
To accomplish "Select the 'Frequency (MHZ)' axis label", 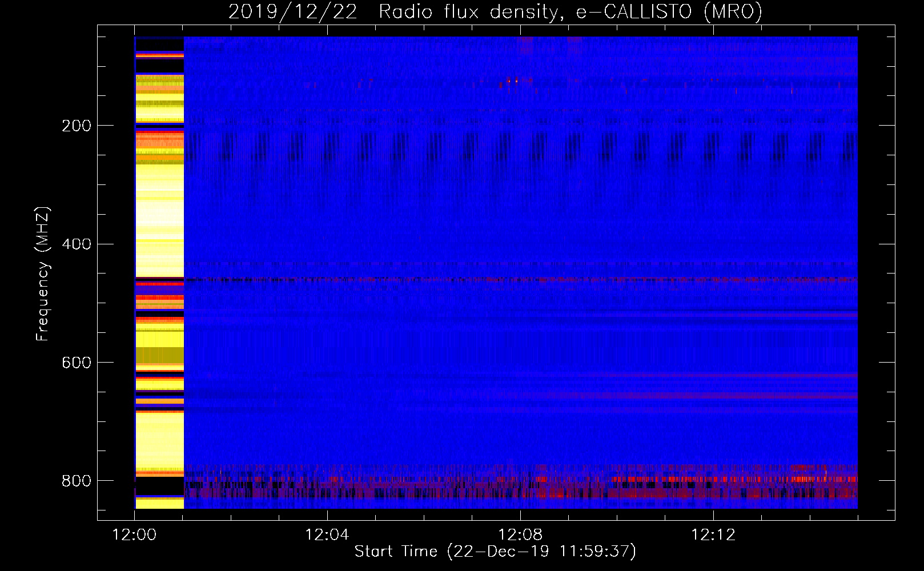I will tap(43, 274).
